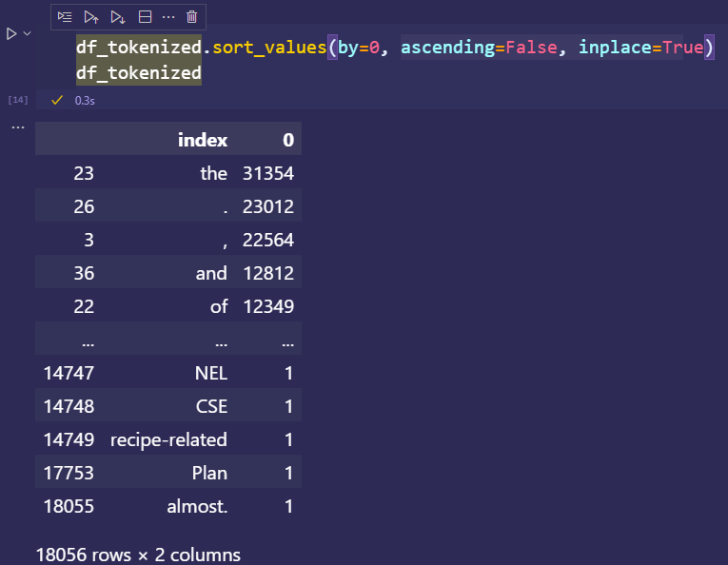
Task: Delete the cell with trash icon
Action: 191,17
